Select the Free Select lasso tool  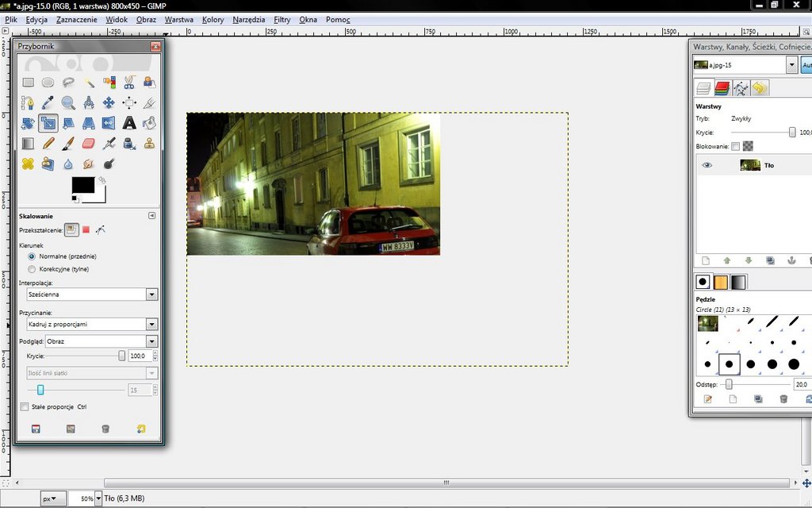pyautogui.click(x=68, y=83)
